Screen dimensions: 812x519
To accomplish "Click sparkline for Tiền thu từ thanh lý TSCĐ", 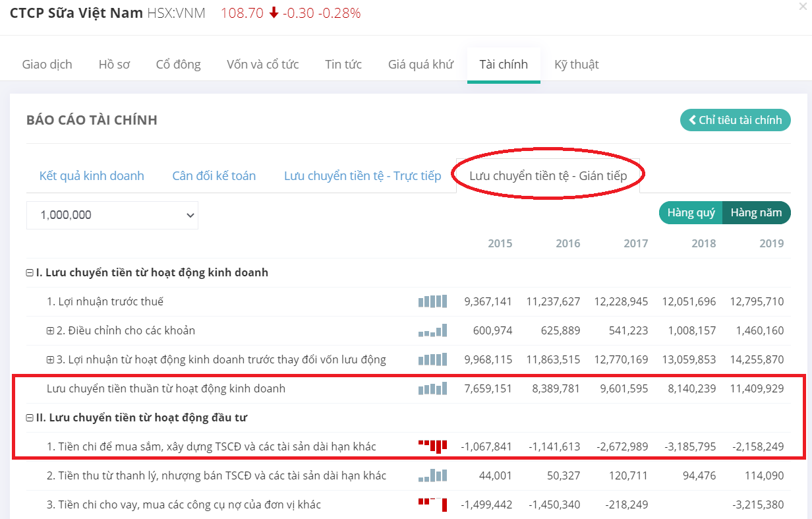I will [432, 475].
